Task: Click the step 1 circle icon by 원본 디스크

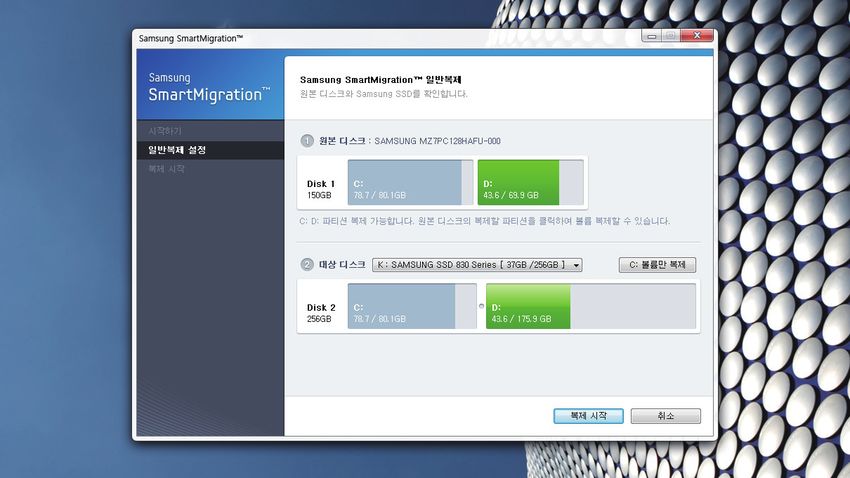Action: 307,141
